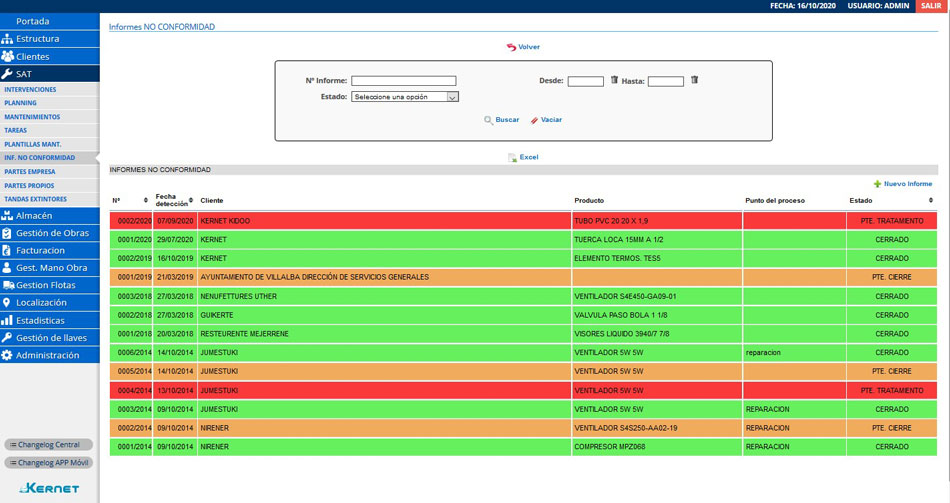The width and height of the screenshot is (950, 503).
Task: Click the Nuevo Informe link text
Action: [908, 184]
